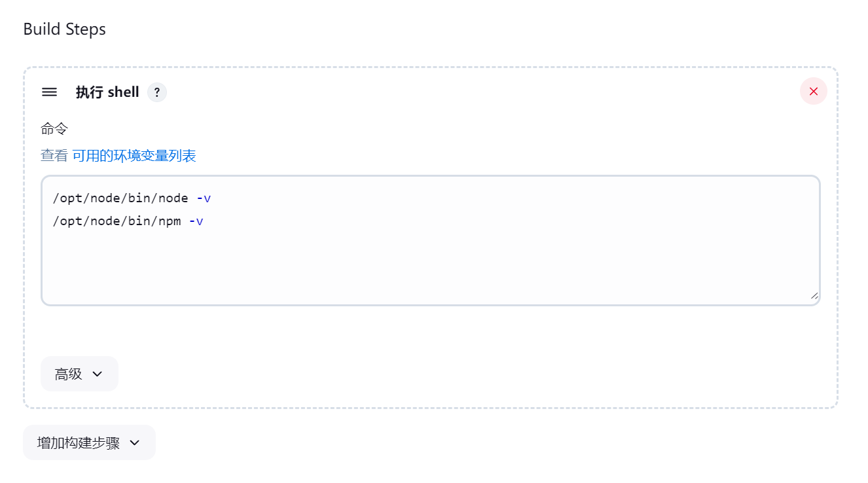This screenshot has height=483, width=868.
Task: Click the word npm in the command
Action: [x=170, y=221]
